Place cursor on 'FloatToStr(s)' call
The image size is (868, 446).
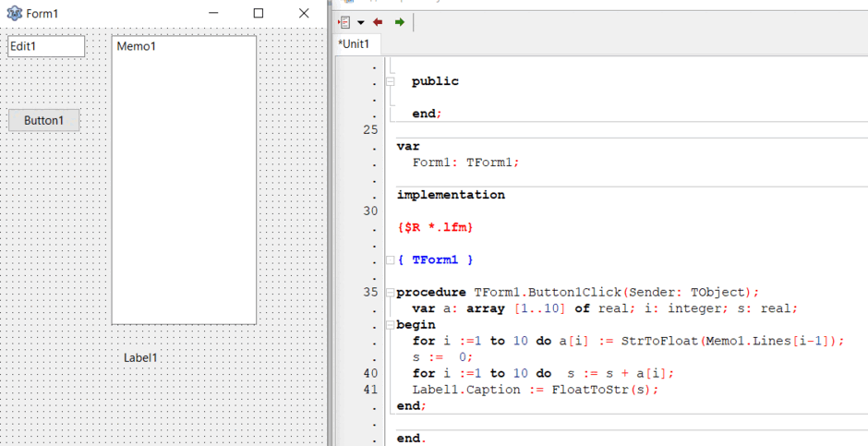pyautogui.click(x=602, y=390)
